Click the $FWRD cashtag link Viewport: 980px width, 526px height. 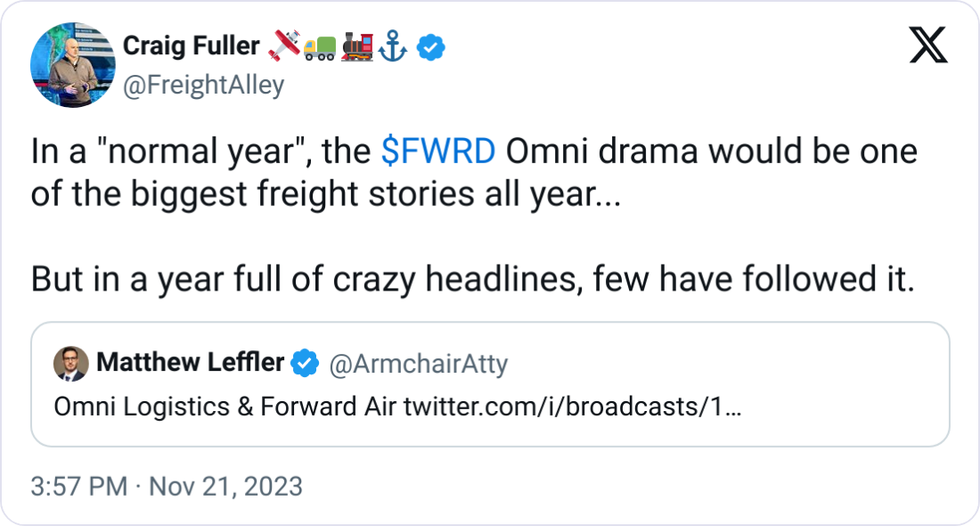tap(437, 152)
